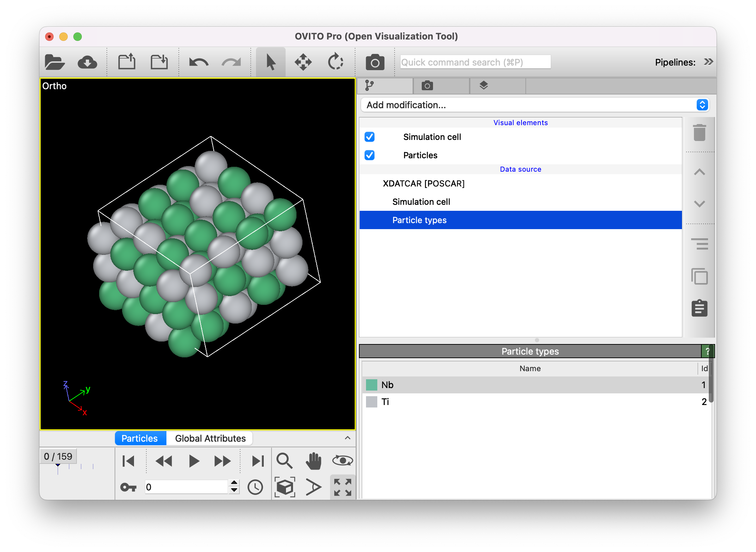Toggle the animation key mode icon
Image resolution: width=756 pixels, height=552 pixels.
128,487
